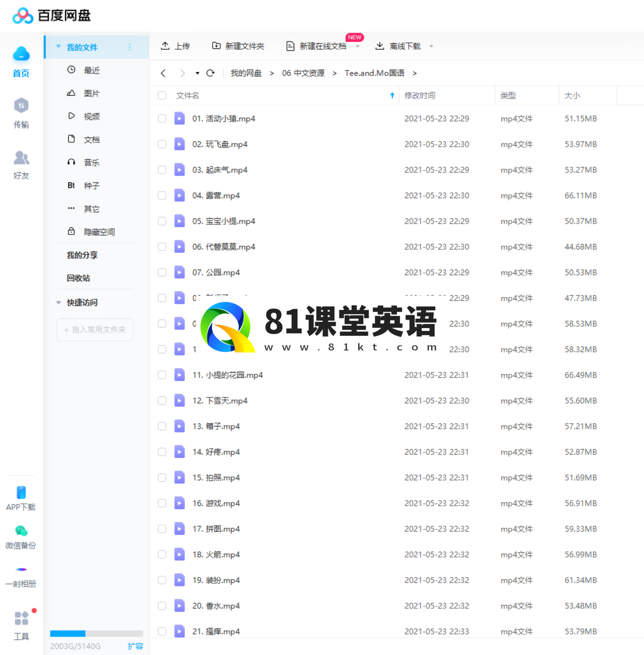Select 回收站 in sidebar
Image resolution: width=644 pixels, height=655 pixels.
[x=78, y=278]
